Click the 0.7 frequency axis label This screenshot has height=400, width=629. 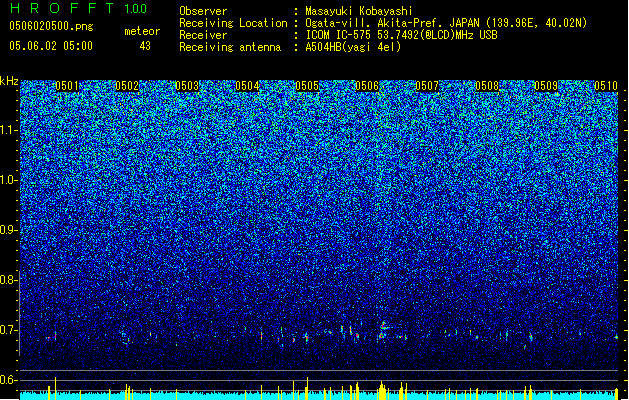9,330
